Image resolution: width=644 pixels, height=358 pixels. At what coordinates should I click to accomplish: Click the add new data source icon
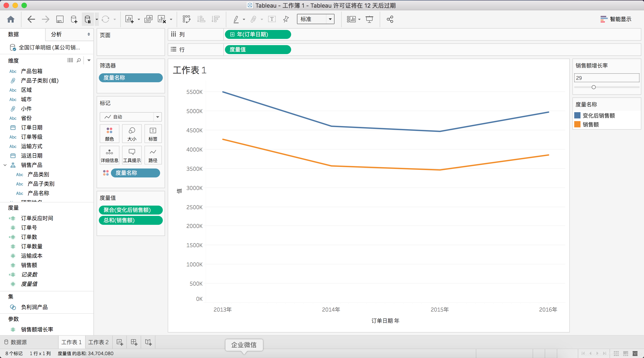point(74,19)
